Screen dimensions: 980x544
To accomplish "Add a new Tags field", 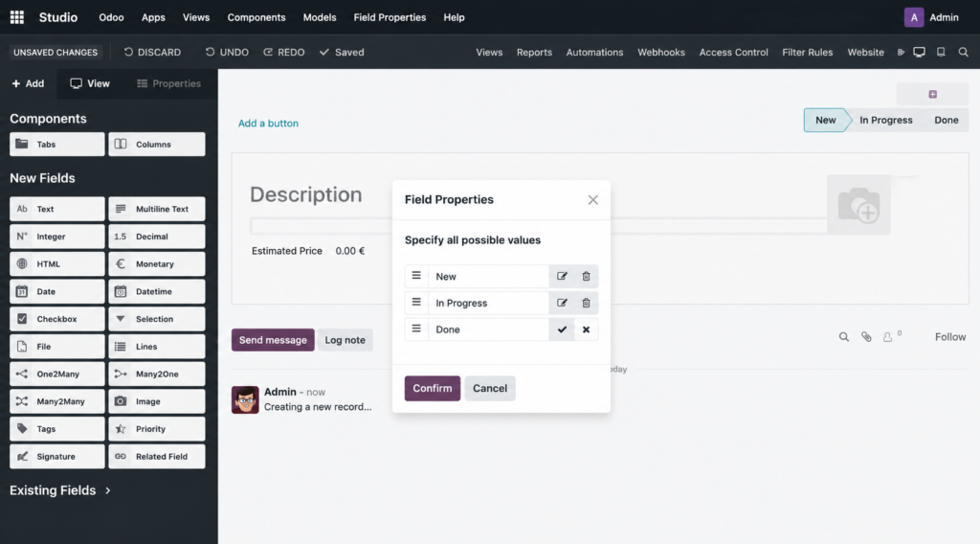I will [56, 429].
